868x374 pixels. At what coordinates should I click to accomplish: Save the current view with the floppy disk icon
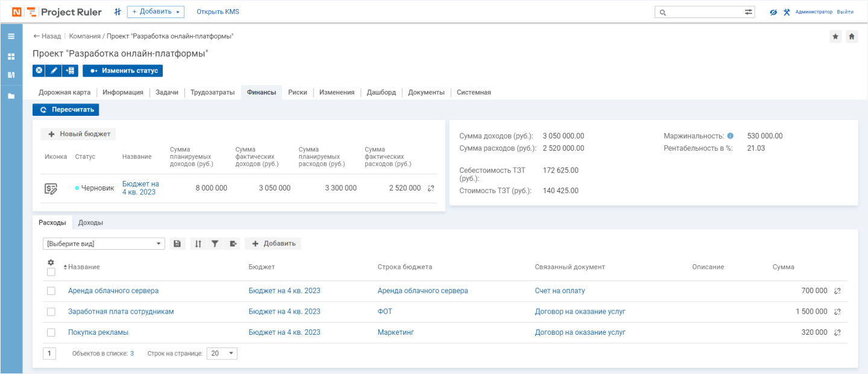177,244
